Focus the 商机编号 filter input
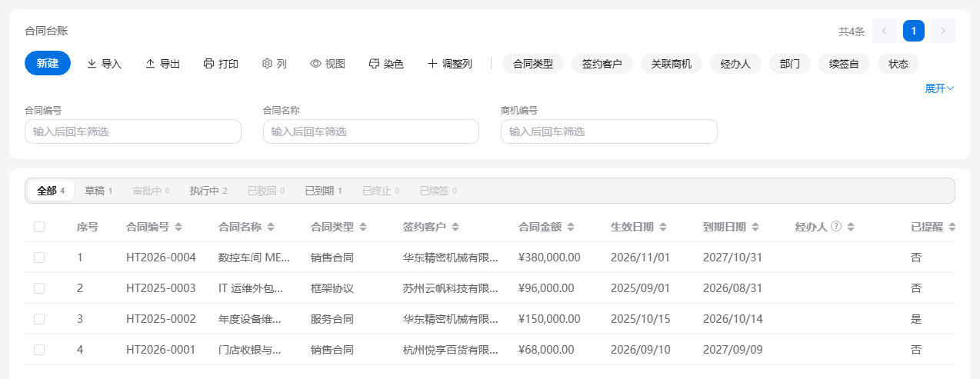The width and height of the screenshot is (980, 379). tap(608, 131)
